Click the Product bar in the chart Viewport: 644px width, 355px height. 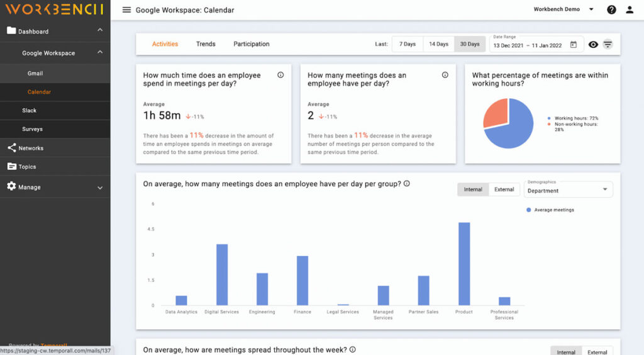pyautogui.click(x=464, y=264)
